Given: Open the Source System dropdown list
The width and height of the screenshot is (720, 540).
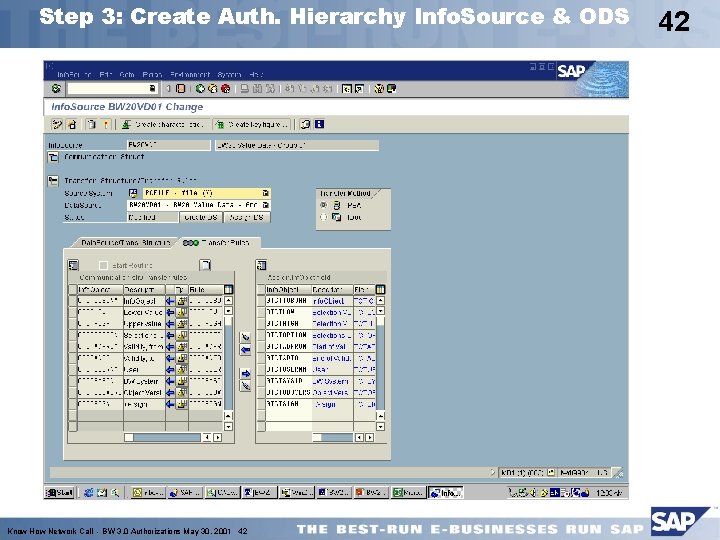Looking at the screenshot, I should coord(265,193).
